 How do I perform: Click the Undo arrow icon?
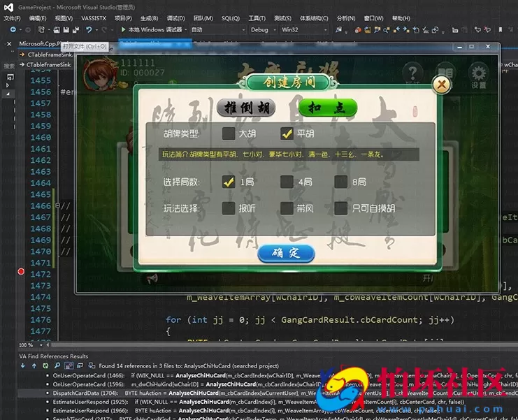(x=89, y=30)
